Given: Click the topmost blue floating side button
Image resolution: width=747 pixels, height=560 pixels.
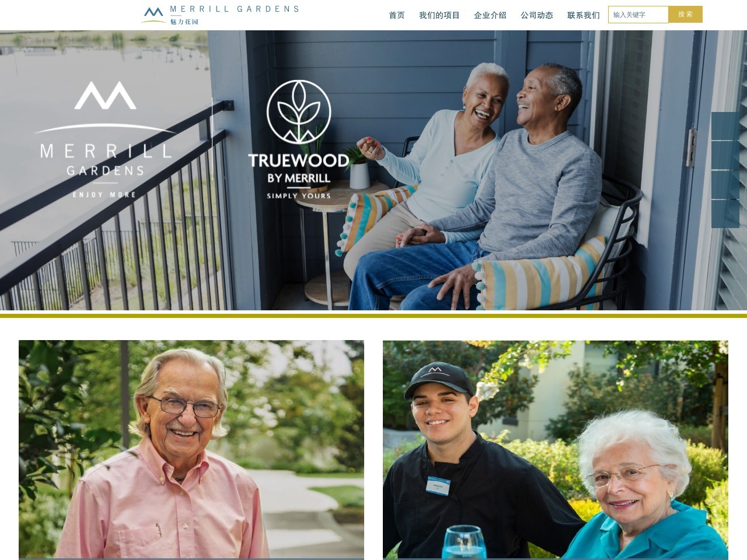Looking at the screenshot, I should tap(725, 126).
